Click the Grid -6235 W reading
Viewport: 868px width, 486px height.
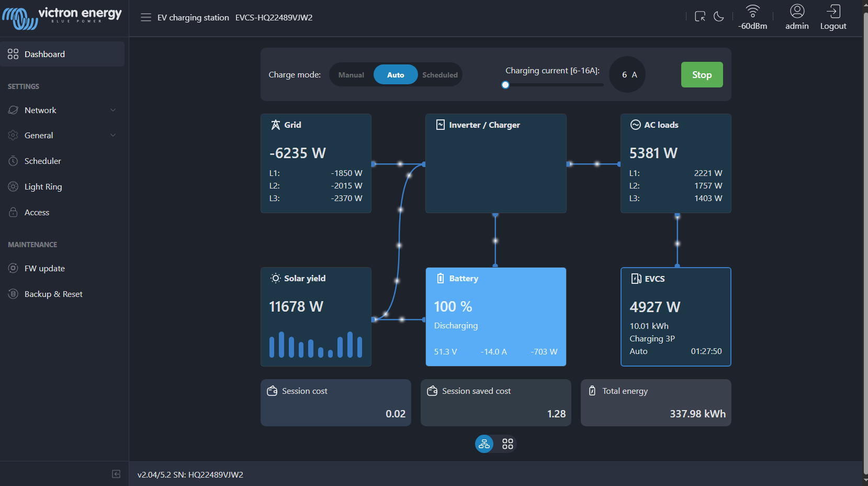tap(298, 153)
